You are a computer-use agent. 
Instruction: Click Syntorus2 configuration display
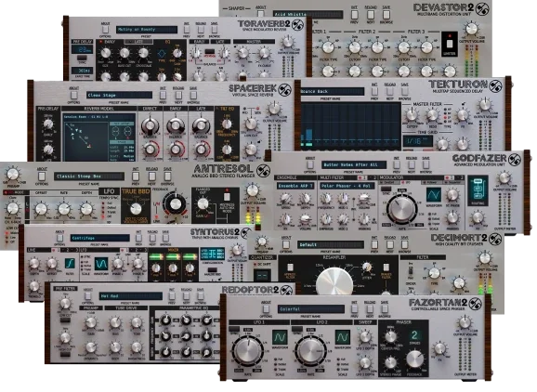[x=213, y=254]
